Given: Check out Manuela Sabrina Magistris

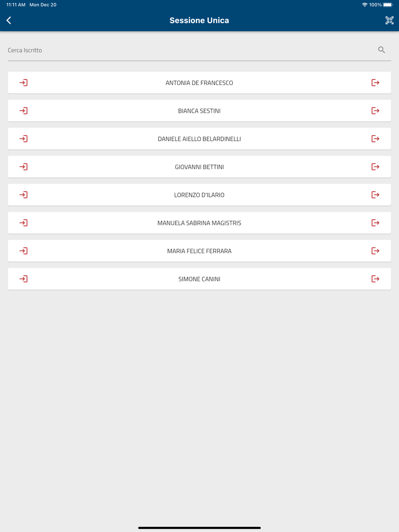Looking at the screenshot, I should 375,223.
